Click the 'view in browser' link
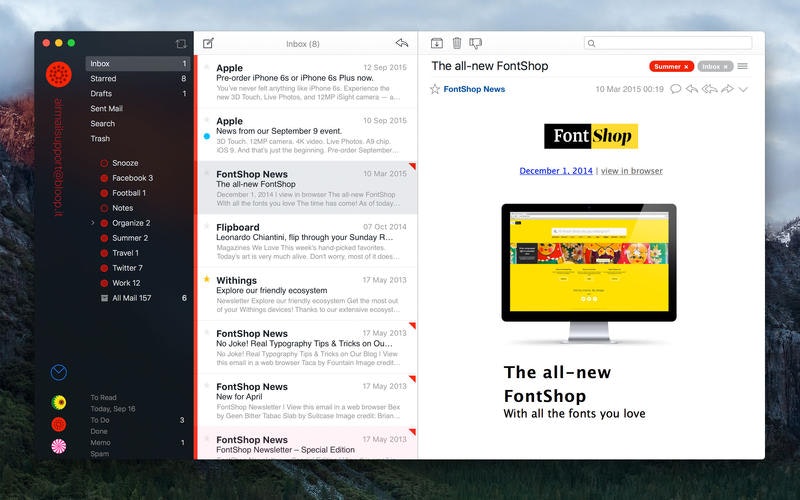The height and width of the screenshot is (500, 800). click(x=632, y=171)
